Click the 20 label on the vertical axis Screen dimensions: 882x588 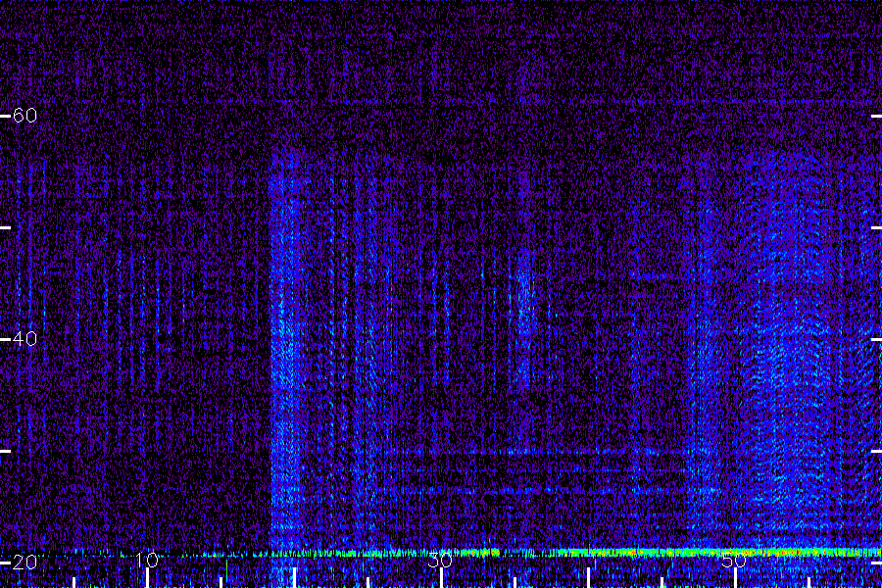click(24, 563)
